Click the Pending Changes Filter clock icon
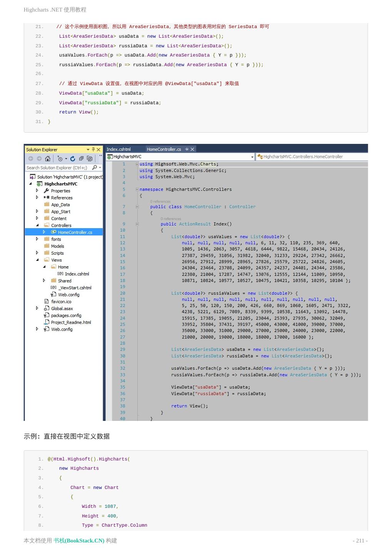Viewport: 392px width, 554px height. tap(60, 159)
